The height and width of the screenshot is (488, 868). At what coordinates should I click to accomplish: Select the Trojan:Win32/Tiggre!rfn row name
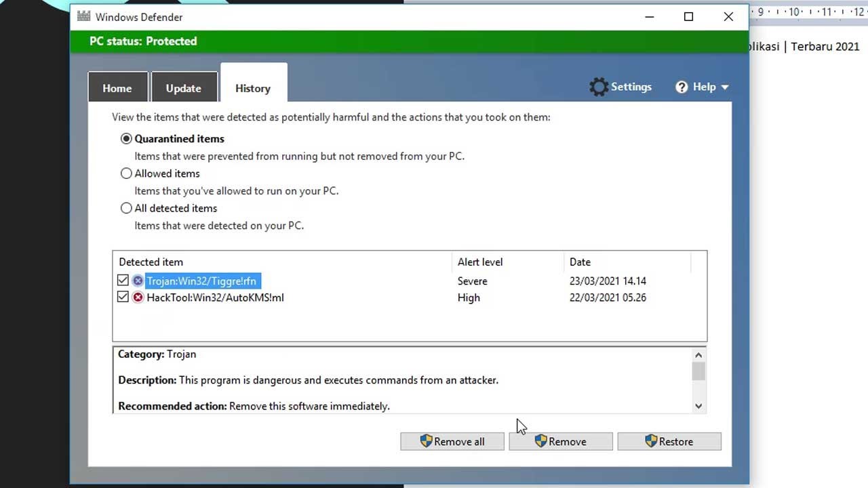(201, 281)
